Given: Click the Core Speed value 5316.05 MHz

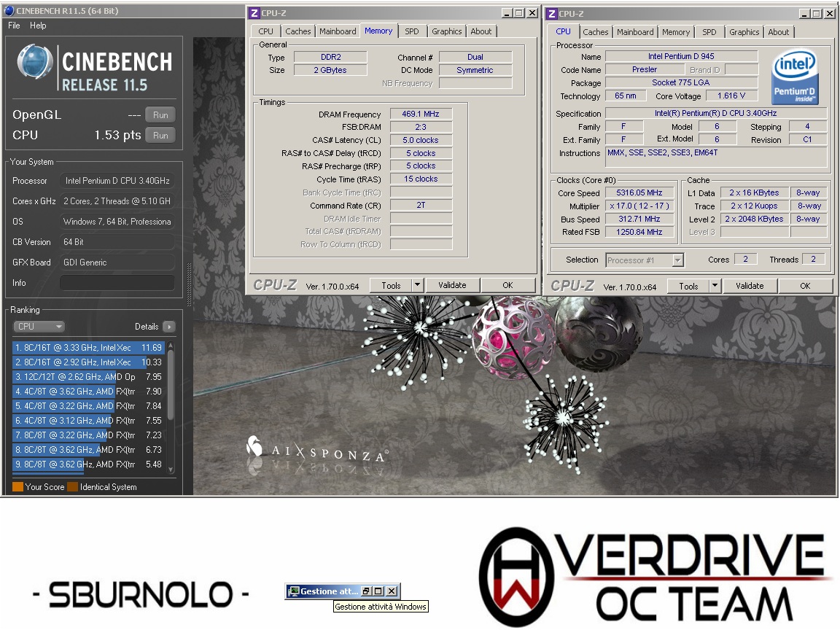Looking at the screenshot, I should (x=639, y=192).
